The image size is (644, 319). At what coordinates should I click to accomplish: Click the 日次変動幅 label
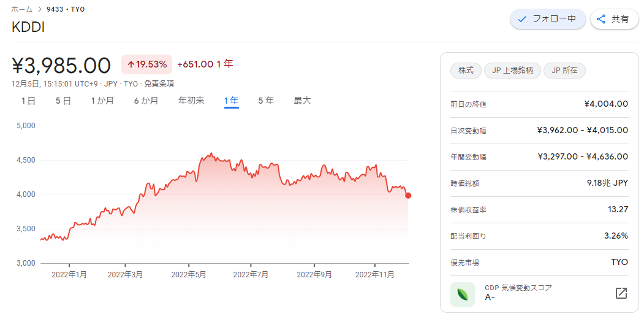pyautogui.click(x=468, y=131)
